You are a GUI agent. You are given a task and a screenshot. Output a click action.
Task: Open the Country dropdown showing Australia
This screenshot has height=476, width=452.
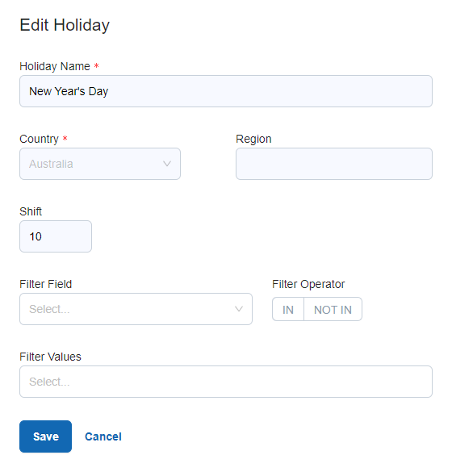[100, 164]
